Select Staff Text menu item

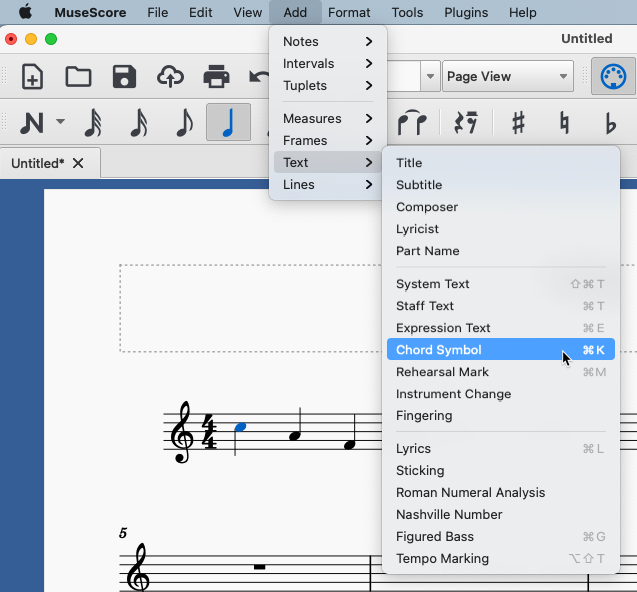pos(500,306)
